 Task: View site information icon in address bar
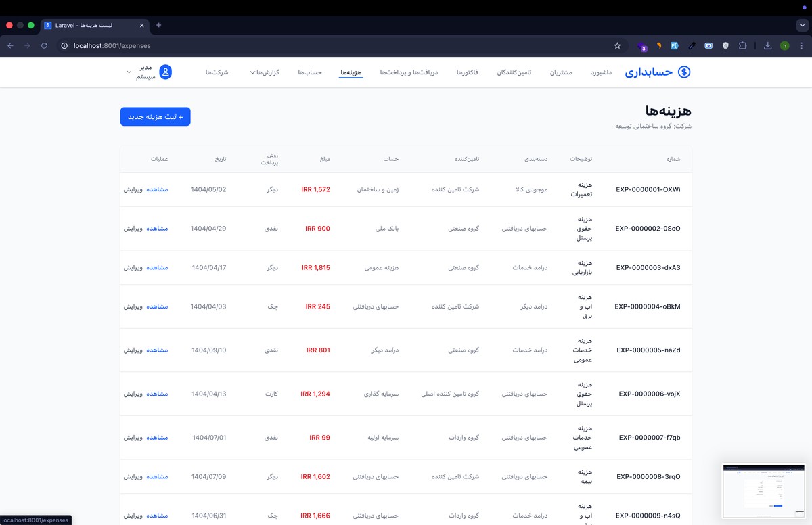(x=64, y=46)
